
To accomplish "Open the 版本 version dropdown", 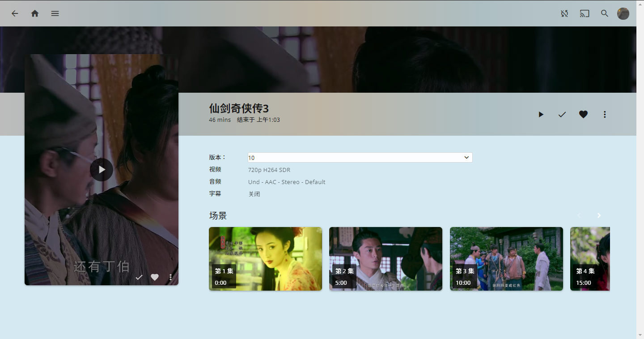I will [360, 158].
